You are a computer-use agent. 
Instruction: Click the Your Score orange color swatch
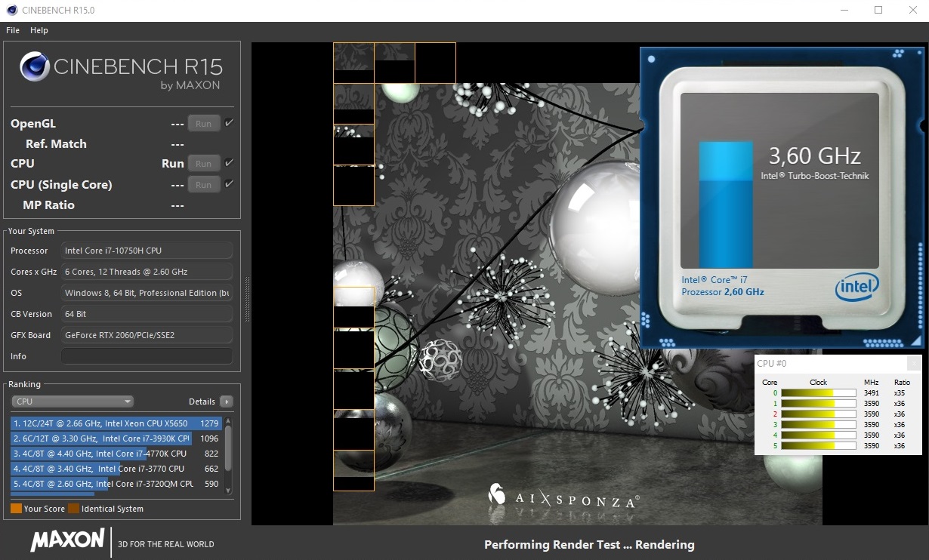(x=16, y=509)
